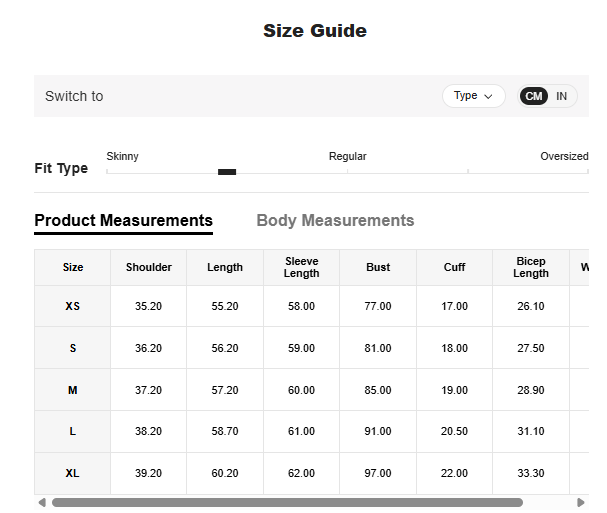This screenshot has height=513, width=607.
Task: Click the M size row header
Action: (73, 390)
